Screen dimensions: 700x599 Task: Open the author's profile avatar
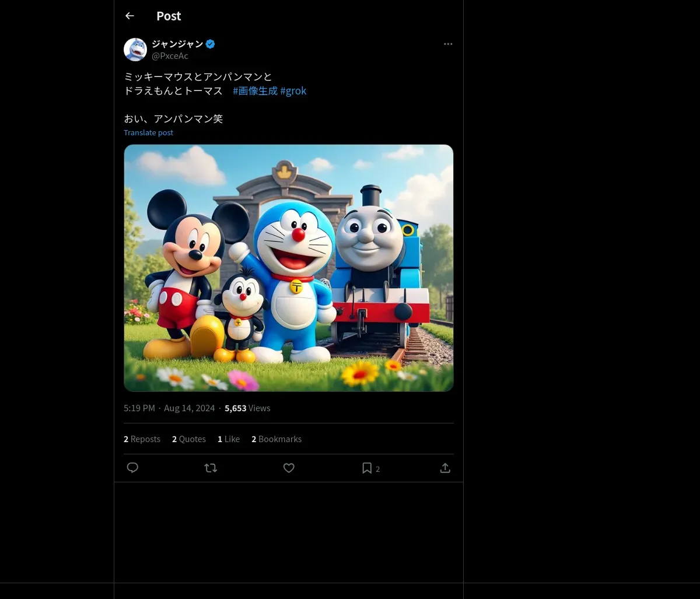[x=135, y=50]
